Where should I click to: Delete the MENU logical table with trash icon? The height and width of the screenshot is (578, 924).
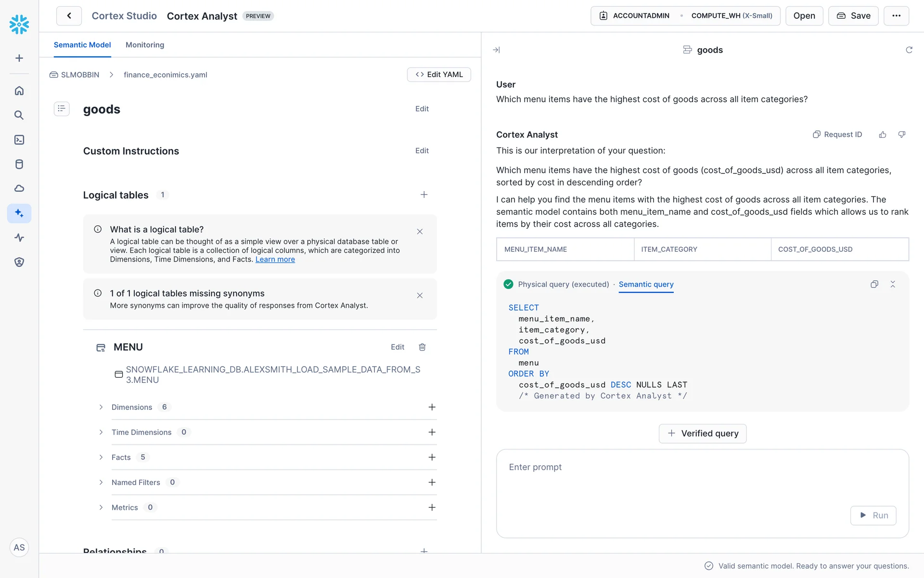point(422,347)
